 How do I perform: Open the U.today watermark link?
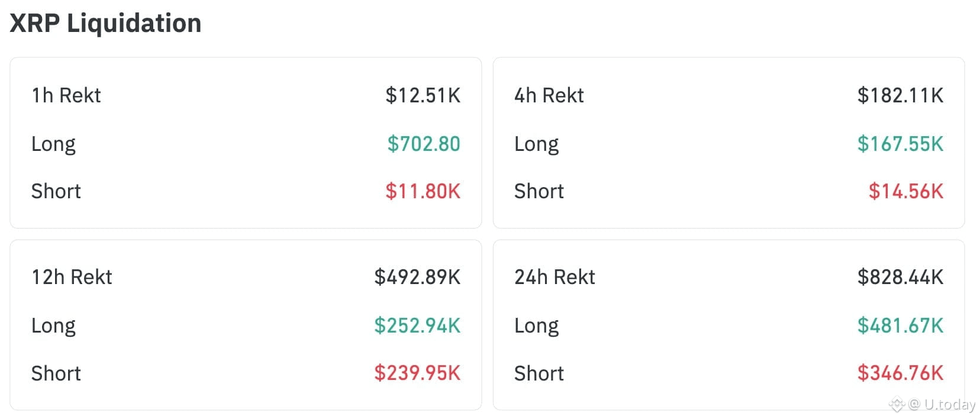coord(949,405)
